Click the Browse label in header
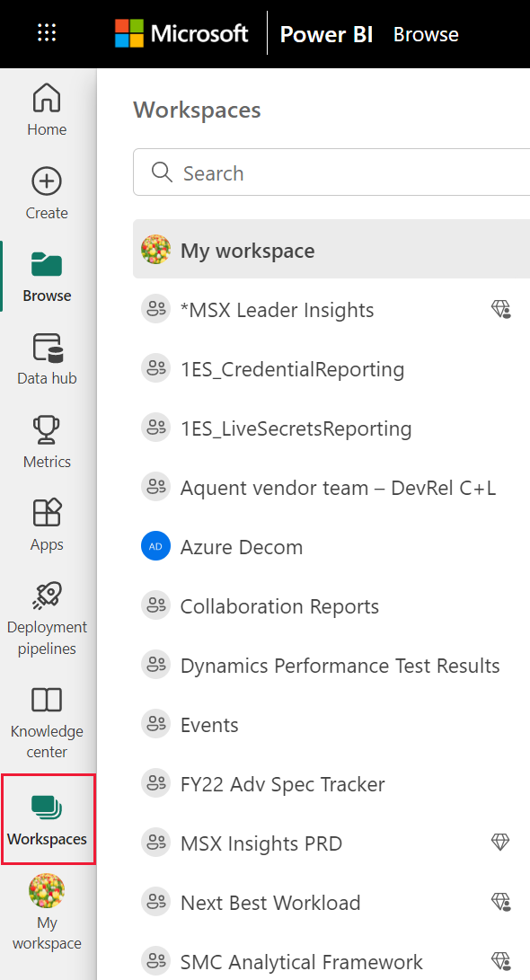The width and height of the screenshot is (530, 980). click(x=426, y=34)
